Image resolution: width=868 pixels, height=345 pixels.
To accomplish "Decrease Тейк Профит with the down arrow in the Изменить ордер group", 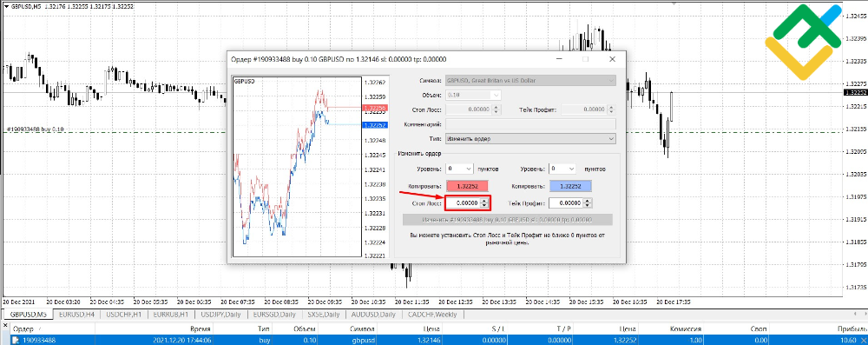I will (x=588, y=206).
